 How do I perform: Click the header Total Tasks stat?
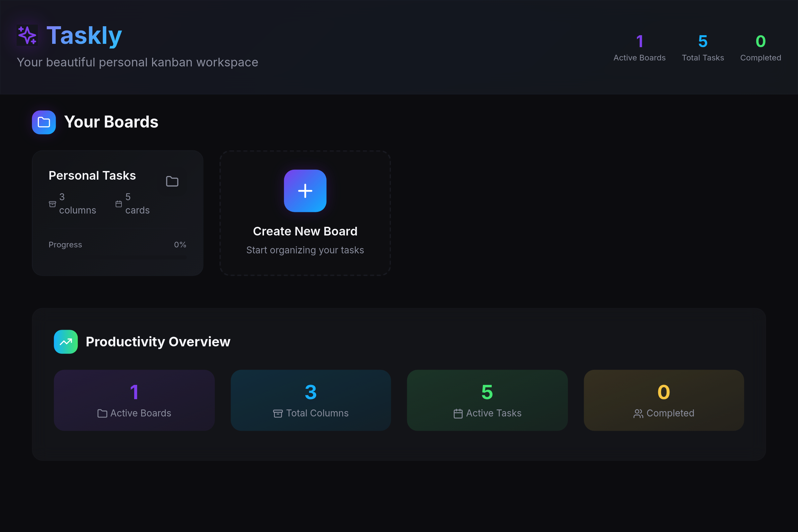click(x=703, y=48)
